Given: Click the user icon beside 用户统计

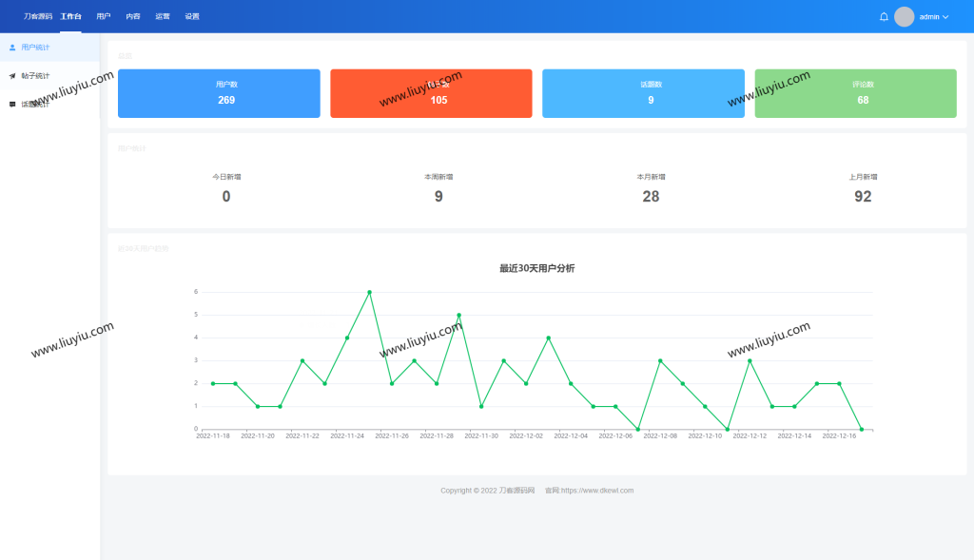Looking at the screenshot, I should pyautogui.click(x=12, y=48).
